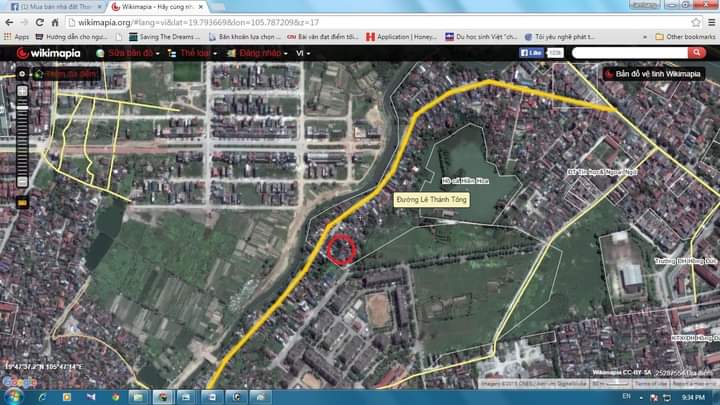Screen dimensions: 720x405
Task: Click the Windows Start button
Action: coord(13,397)
